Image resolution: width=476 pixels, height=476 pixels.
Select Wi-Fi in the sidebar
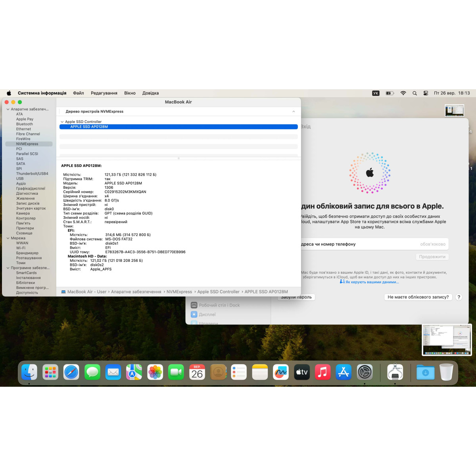[21, 248]
